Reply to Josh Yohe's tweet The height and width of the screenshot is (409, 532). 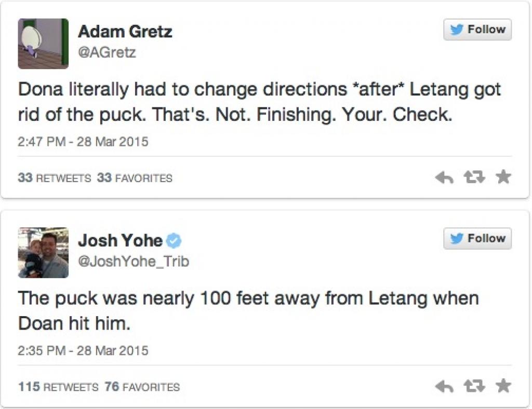(x=444, y=387)
